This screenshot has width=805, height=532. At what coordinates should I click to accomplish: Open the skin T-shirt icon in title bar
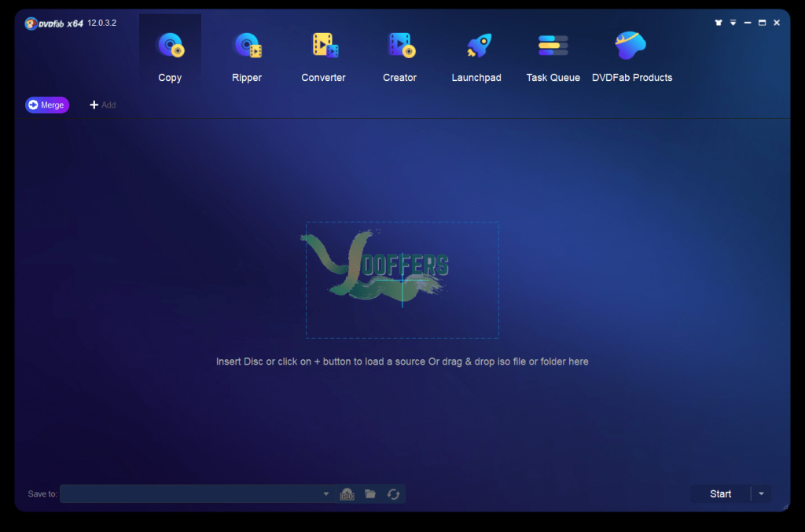(719, 23)
